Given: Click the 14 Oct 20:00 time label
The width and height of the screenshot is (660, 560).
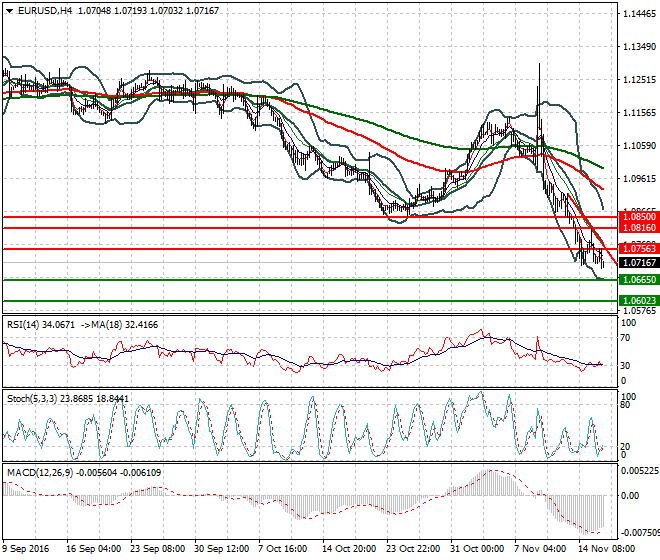Looking at the screenshot, I should pyautogui.click(x=349, y=549).
